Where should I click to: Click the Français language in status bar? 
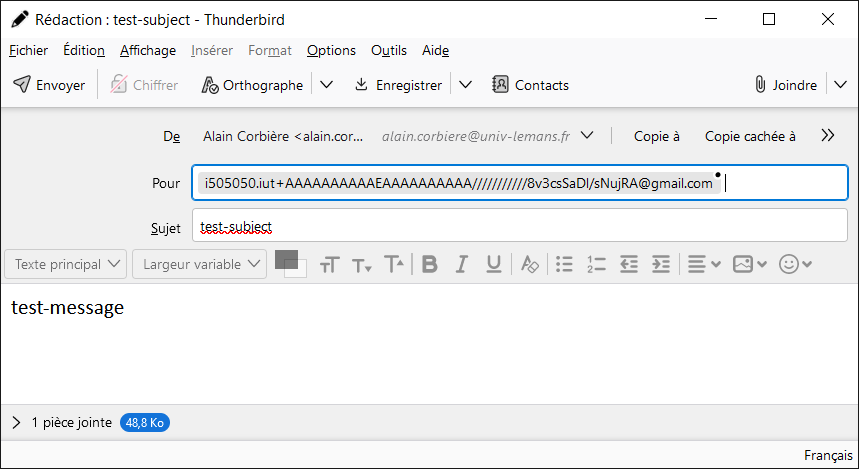point(828,455)
